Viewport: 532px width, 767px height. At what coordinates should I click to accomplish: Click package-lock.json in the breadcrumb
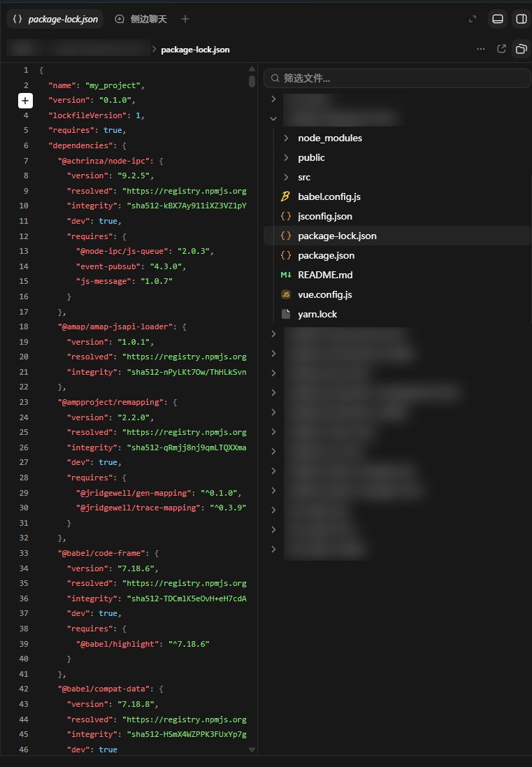[x=195, y=50]
